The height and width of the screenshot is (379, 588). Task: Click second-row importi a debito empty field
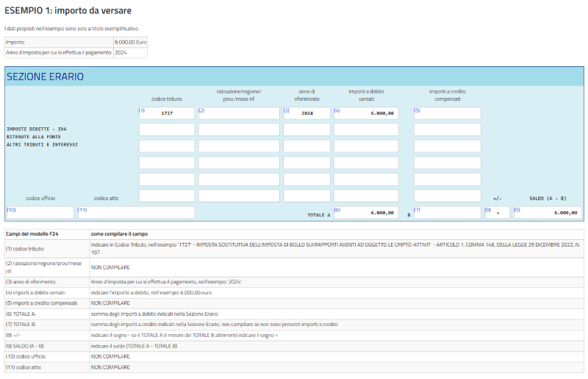[x=365, y=130]
